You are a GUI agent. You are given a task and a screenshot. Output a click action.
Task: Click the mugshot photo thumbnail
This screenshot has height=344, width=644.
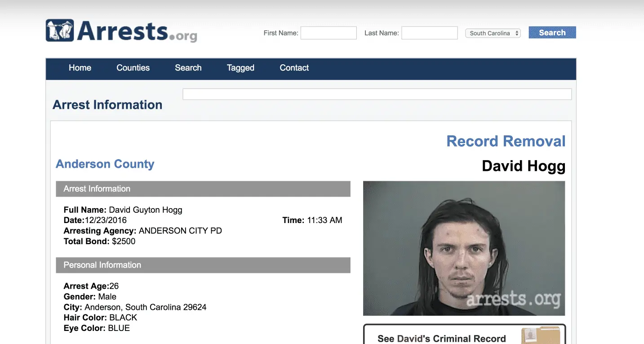click(x=464, y=248)
